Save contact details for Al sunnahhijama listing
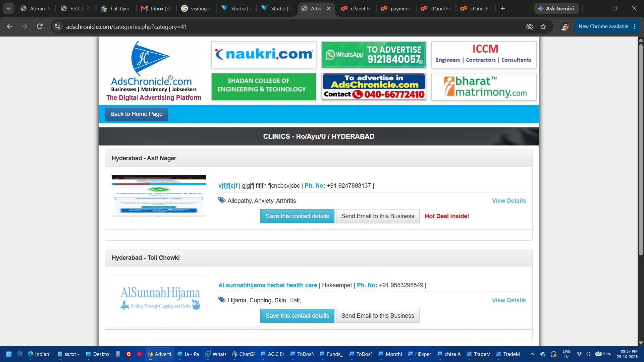Viewport: 644px width, 362px height. pyautogui.click(x=297, y=316)
